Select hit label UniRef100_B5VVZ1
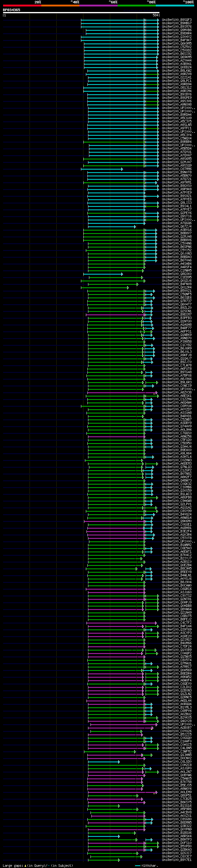Screen dimensions: 197x868 click(x=177, y=291)
